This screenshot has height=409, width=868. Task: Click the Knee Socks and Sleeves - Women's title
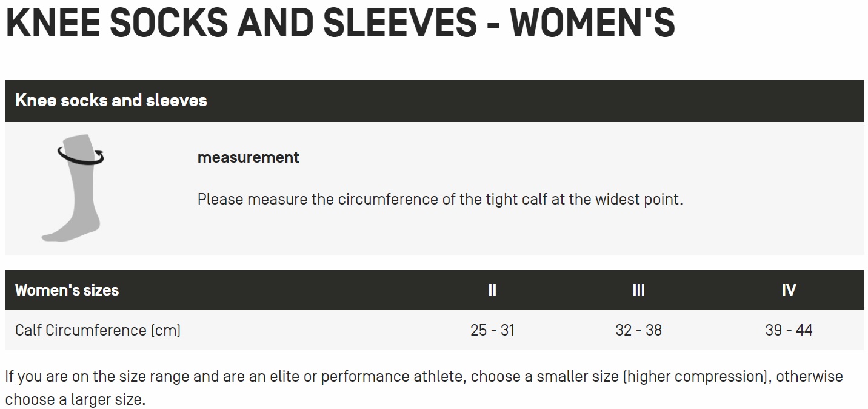340,22
